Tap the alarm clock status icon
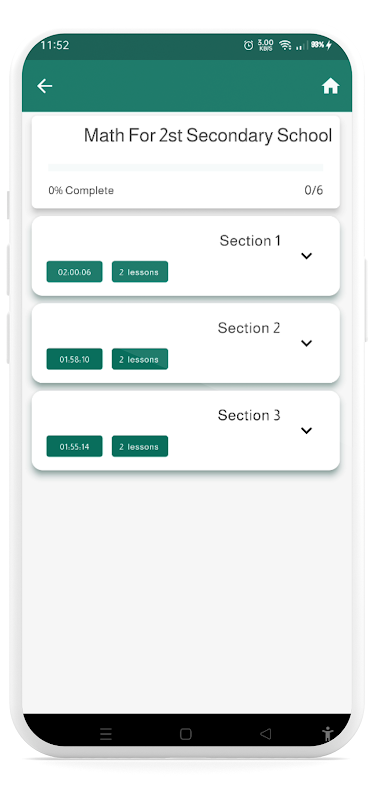Viewport: 369px width, 800px height. (x=249, y=45)
